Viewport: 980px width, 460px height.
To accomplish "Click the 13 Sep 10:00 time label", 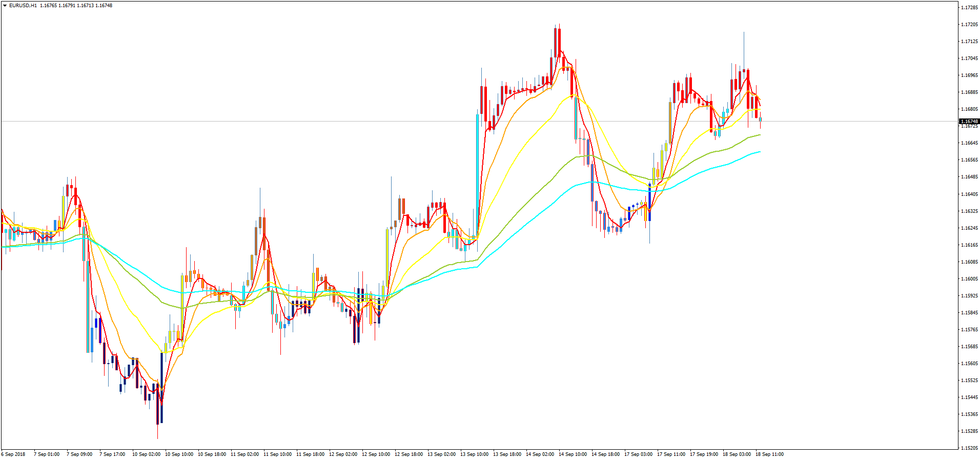I will coord(475,454).
